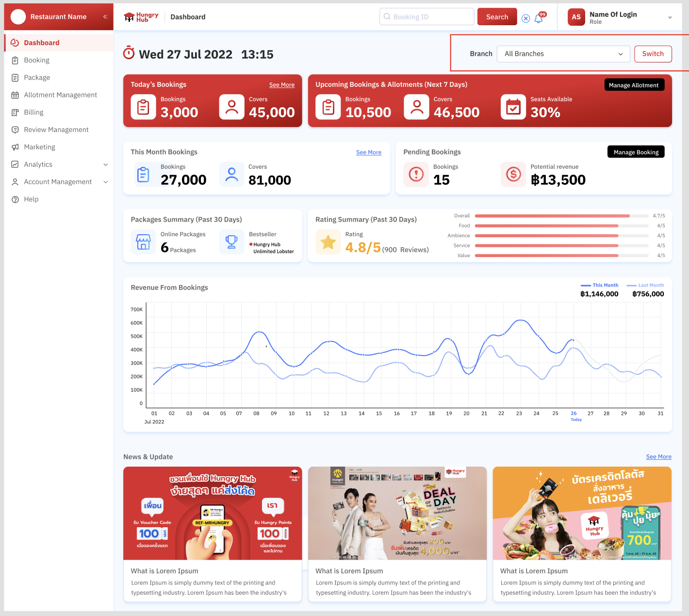Open the All Branches dropdown
689x616 pixels.
pos(563,54)
